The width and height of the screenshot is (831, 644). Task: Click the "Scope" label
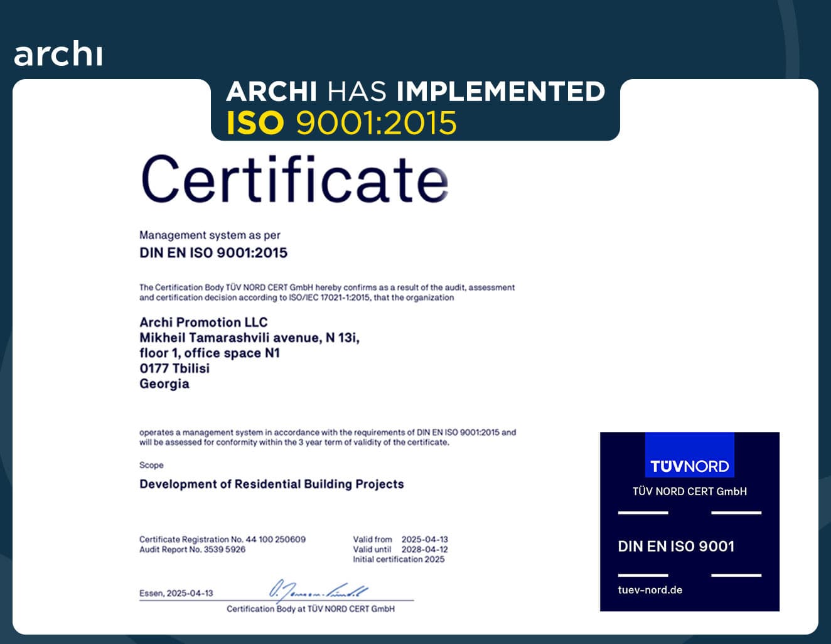coord(151,465)
